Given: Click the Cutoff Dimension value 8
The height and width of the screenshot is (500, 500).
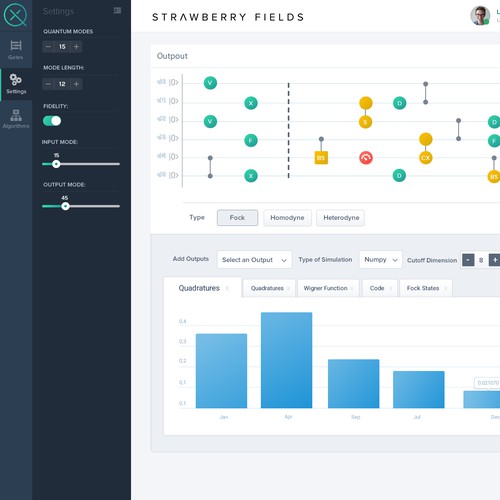Looking at the screenshot, I should pos(481,260).
